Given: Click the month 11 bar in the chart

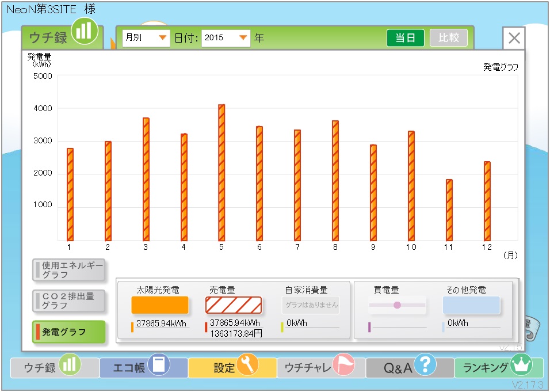Looking at the screenshot, I should point(449,210).
